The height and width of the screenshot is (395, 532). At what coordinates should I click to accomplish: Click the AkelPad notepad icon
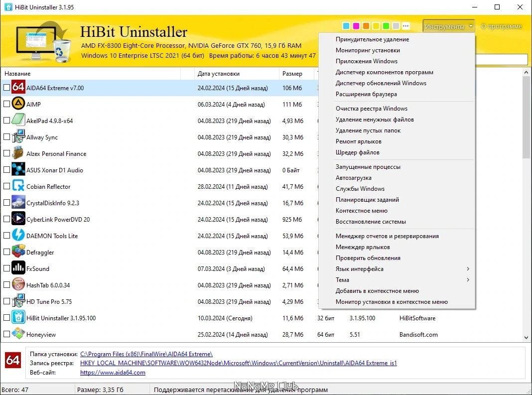[x=18, y=120]
